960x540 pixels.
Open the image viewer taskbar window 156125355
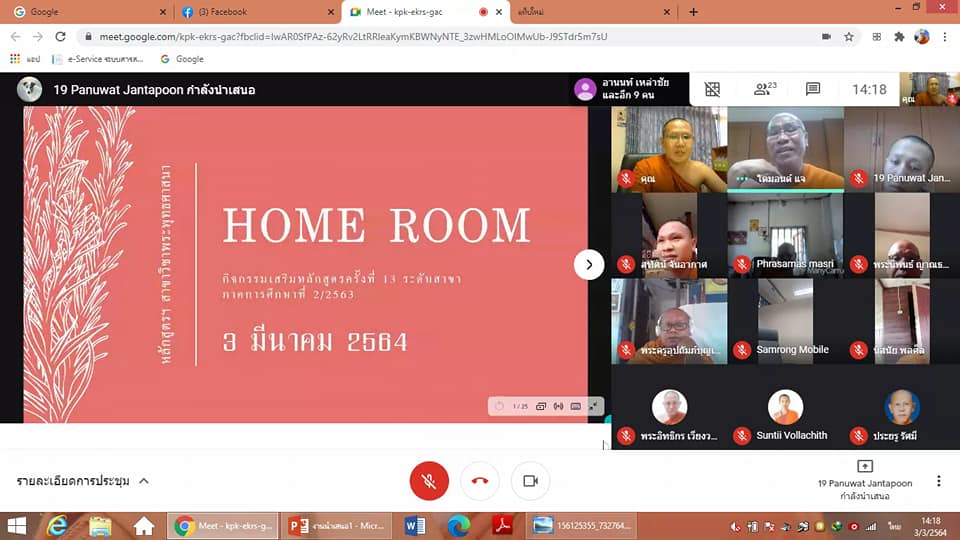tap(580, 526)
